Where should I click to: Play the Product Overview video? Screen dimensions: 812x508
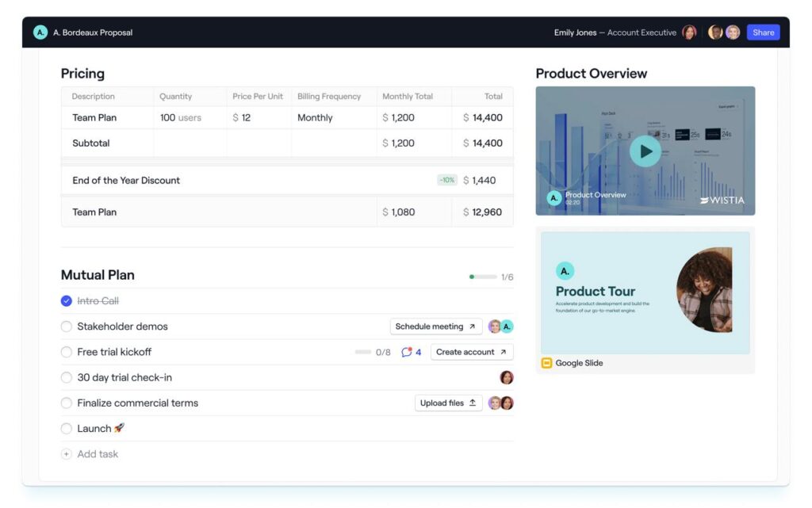[x=645, y=151]
